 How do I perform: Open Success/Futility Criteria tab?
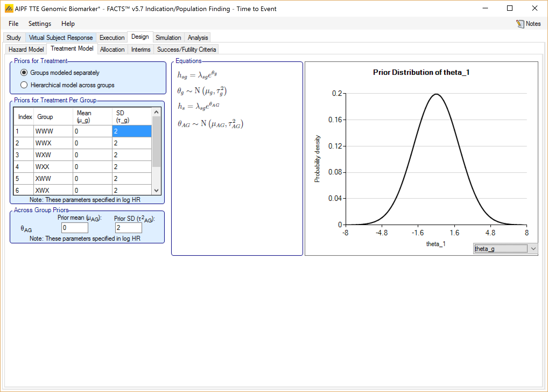pos(186,50)
